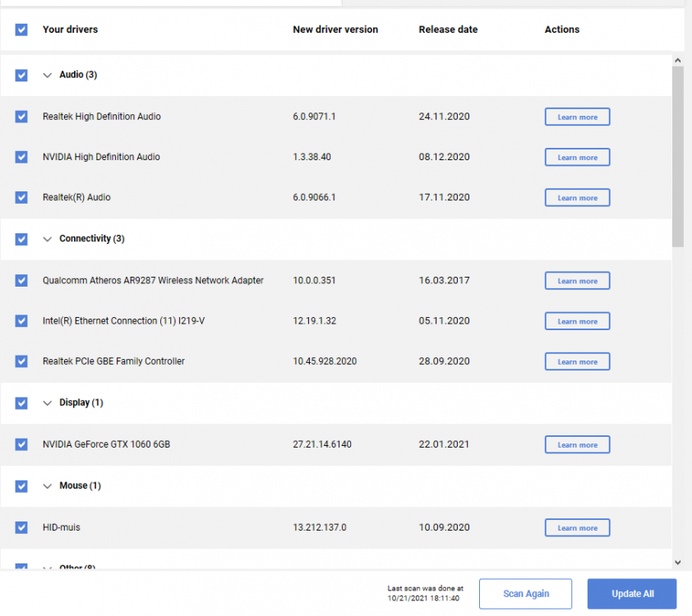Image resolution: width=692 pixels, height=616 pixels.
Task: Toggle Qualcomm Atheros AR9287 adapter checkbox
Action: click(21, 280)
